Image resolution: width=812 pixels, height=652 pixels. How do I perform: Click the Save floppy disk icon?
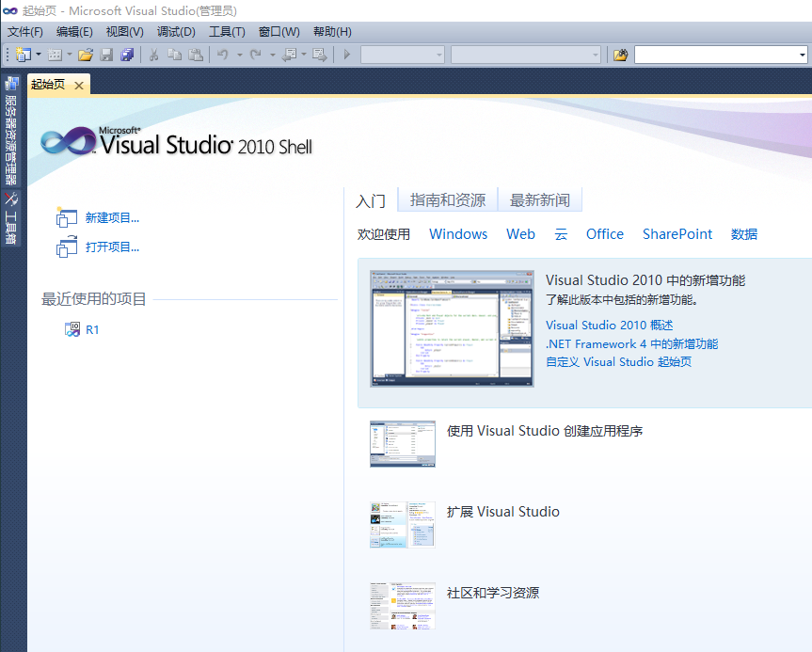coord(106,55)
